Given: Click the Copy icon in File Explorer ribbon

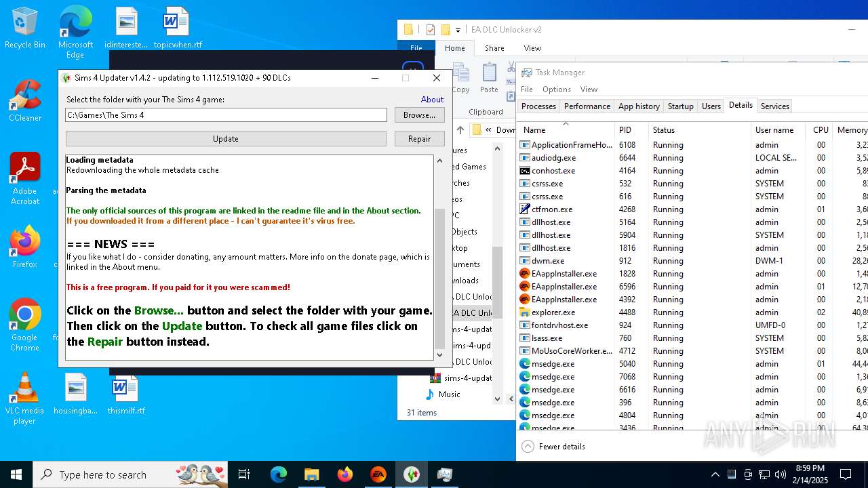Looking at the screenshot, I should [460, 78].
